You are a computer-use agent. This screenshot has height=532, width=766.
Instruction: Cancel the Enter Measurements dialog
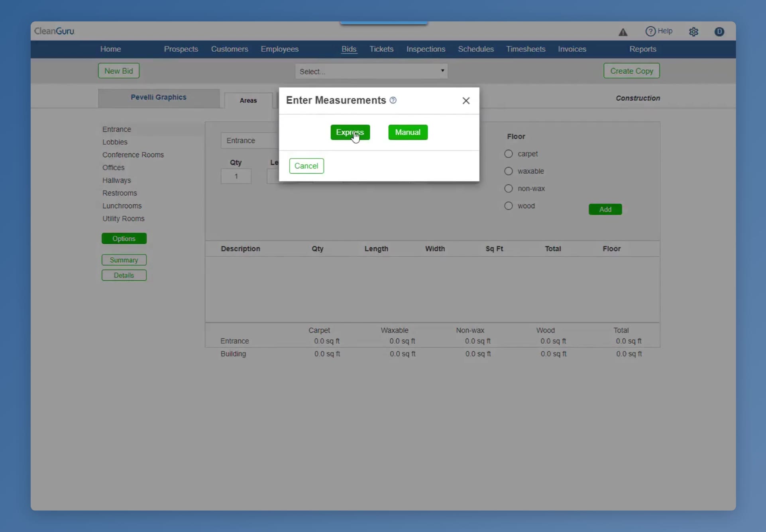coord(306,166)
